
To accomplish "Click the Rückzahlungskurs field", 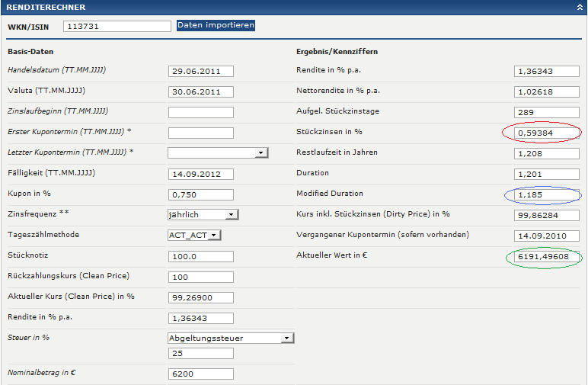I will (201, 278).
